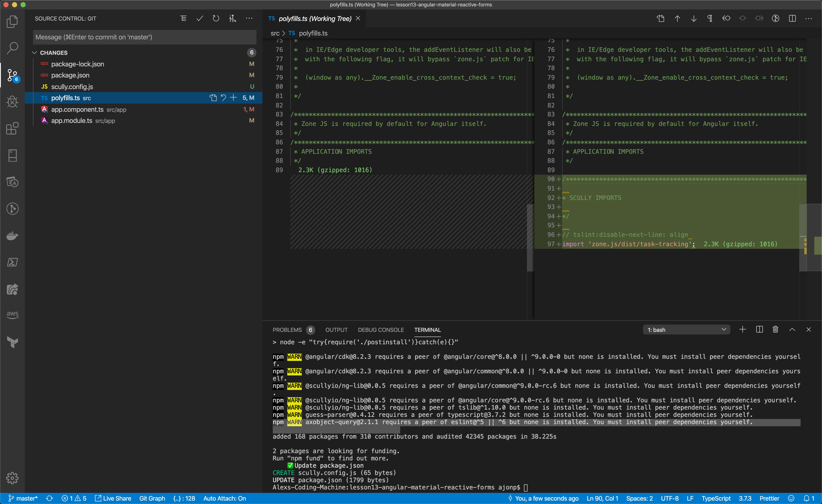
Task: Refresh the source control list
Action: pyautogui.click(x=216, y=18)
